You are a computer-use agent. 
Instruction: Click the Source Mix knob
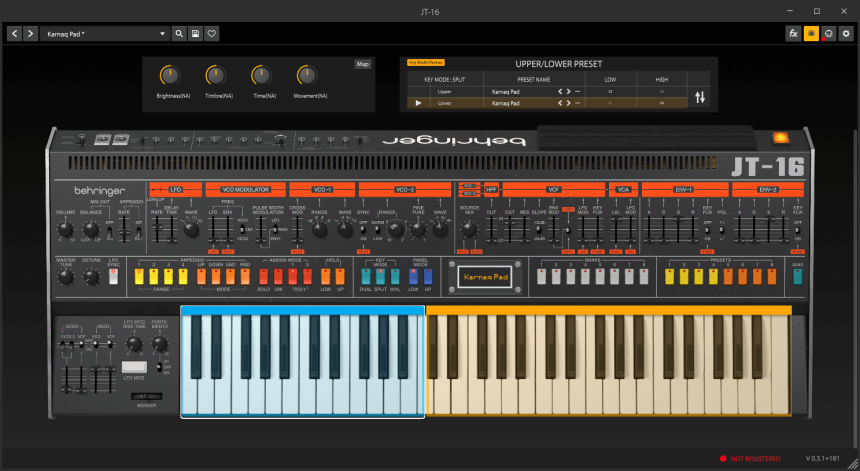(x=468, y=229)
